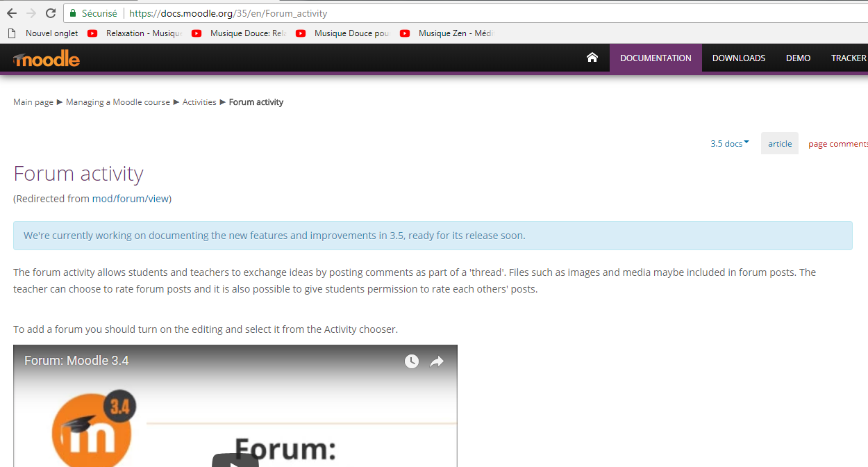Click the Forum: Moodle 3.4 video title

coord(76,361)
